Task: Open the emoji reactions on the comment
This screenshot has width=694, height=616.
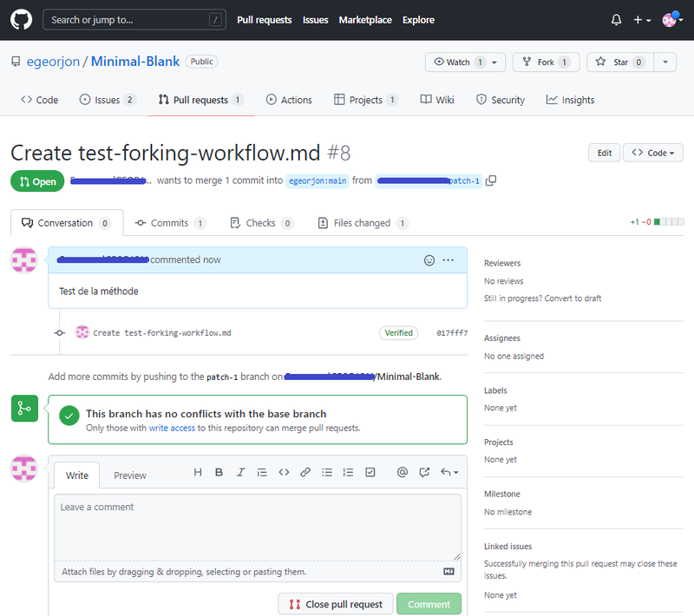Action: tap(429, 259)
